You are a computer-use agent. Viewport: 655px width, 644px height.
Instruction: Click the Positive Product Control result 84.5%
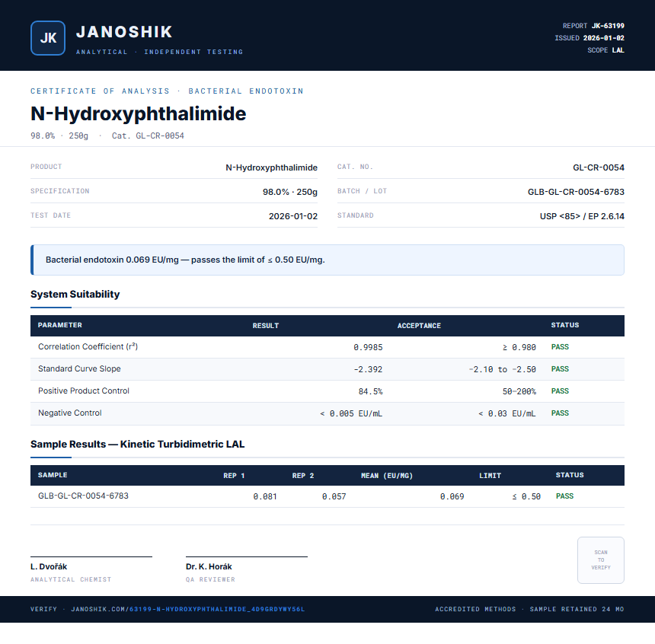pyautogui.click(x=370, y=391)
